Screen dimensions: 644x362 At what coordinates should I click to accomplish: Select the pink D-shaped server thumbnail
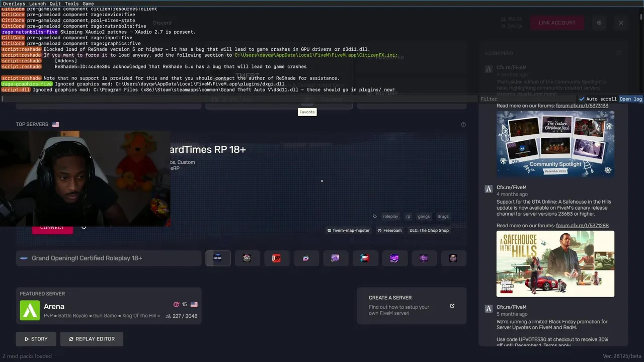305,258
